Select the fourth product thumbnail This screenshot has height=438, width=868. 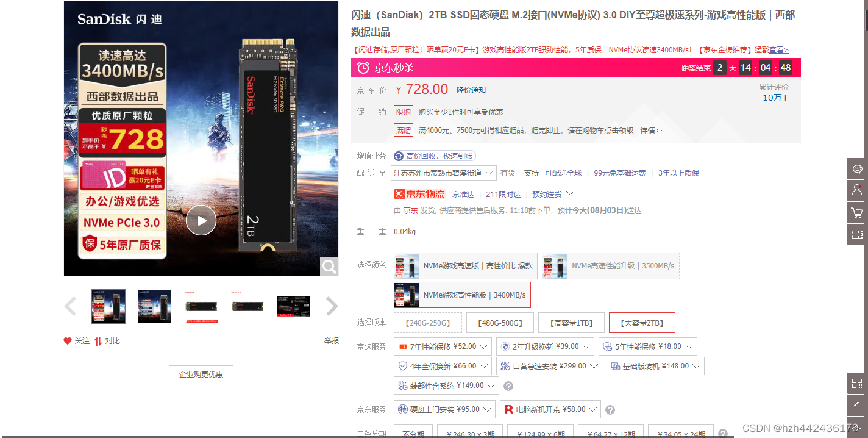coord(247,306)
